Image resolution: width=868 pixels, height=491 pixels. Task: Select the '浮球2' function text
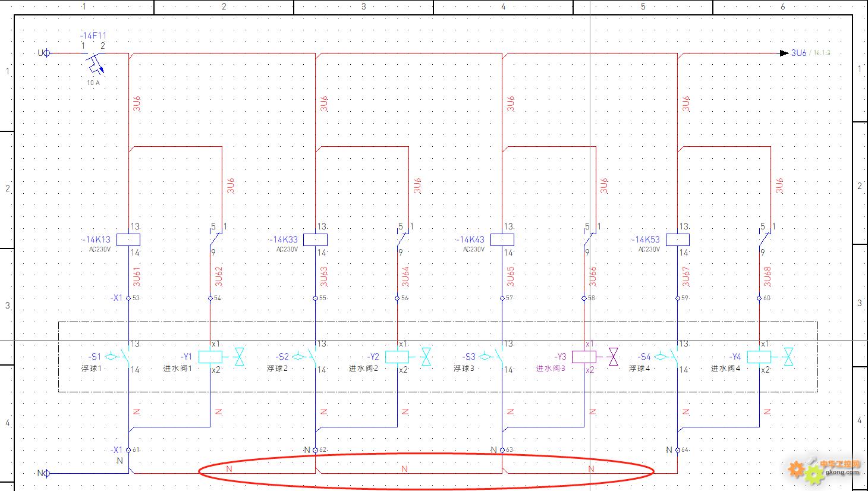[x=278, y=369]
